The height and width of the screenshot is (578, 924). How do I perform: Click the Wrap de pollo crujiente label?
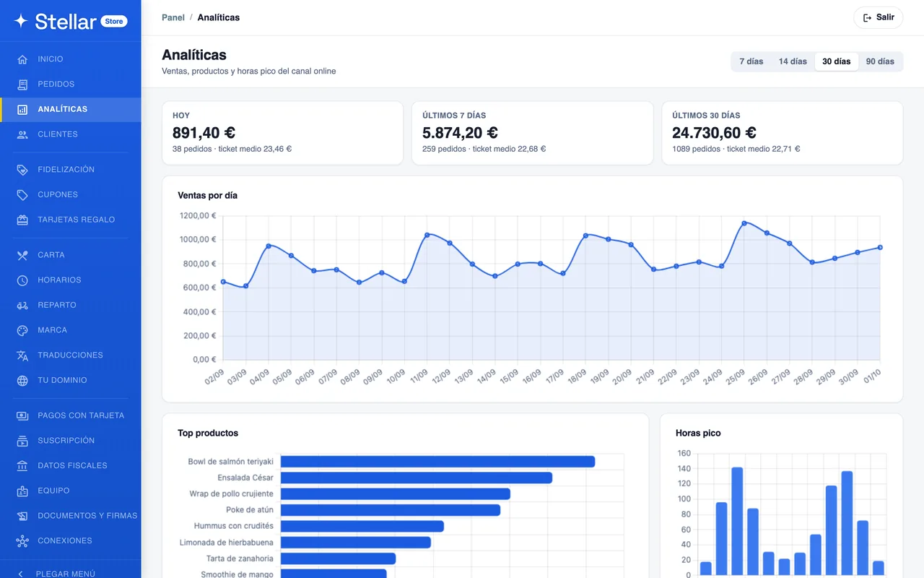coord(231,494)
